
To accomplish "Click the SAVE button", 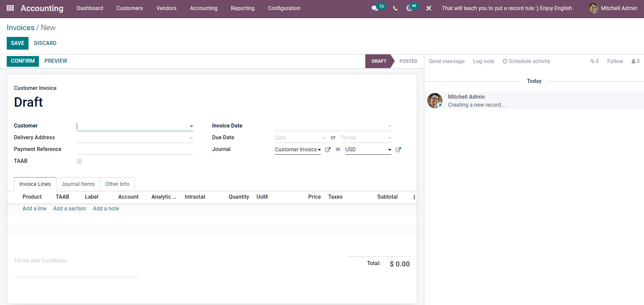I will pyautogui.click(x=17, y=43).
